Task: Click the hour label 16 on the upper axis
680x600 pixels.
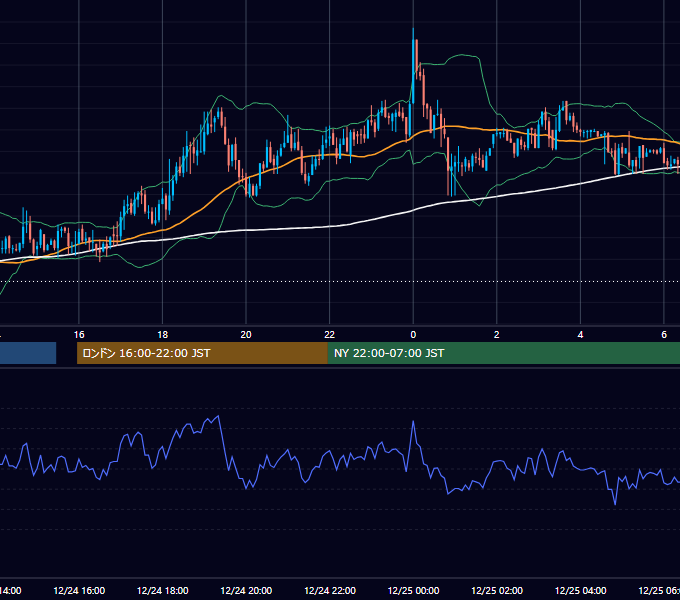Action: click(x=79, y=335)
